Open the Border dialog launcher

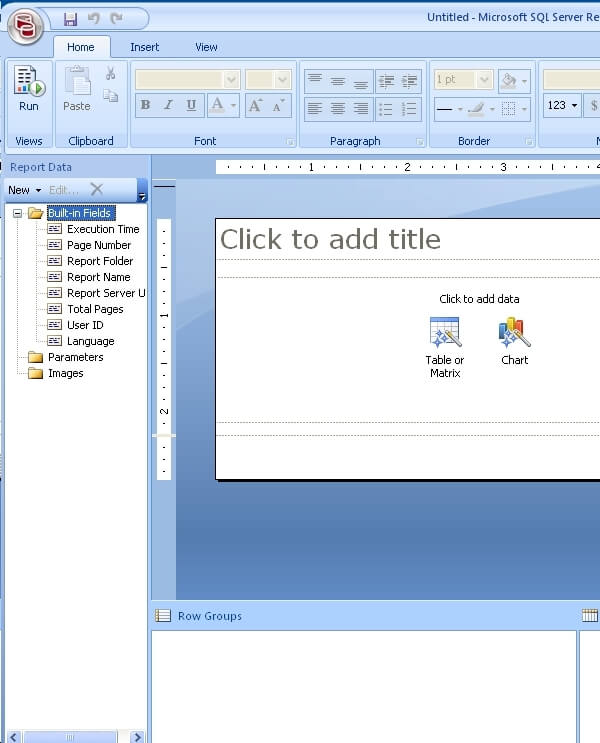[529, 142]
